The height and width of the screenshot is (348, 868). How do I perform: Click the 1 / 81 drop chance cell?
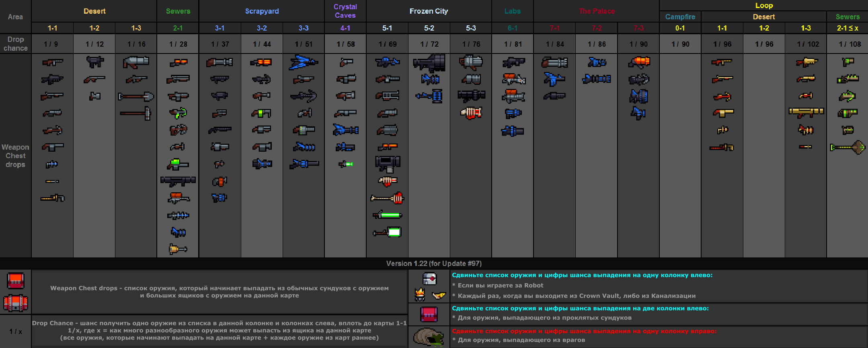pos(513,44)
